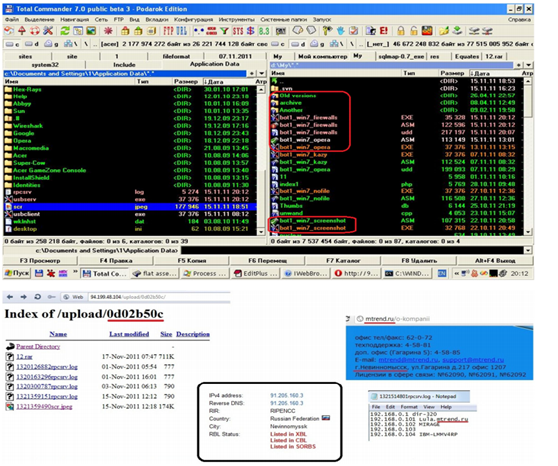Screen dimensions: 558x466
Task: Click right panel scrollbar up arrow
Action: coord(528,81)
